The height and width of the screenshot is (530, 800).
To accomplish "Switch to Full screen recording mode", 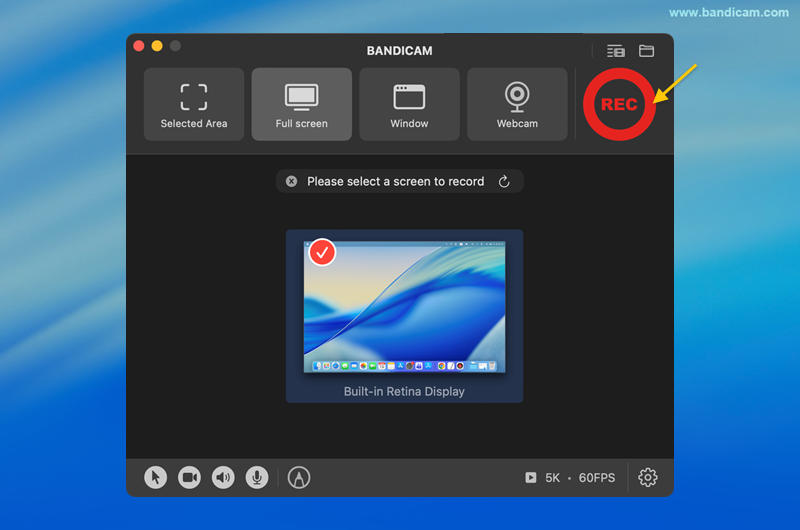I will click(302, 104).
